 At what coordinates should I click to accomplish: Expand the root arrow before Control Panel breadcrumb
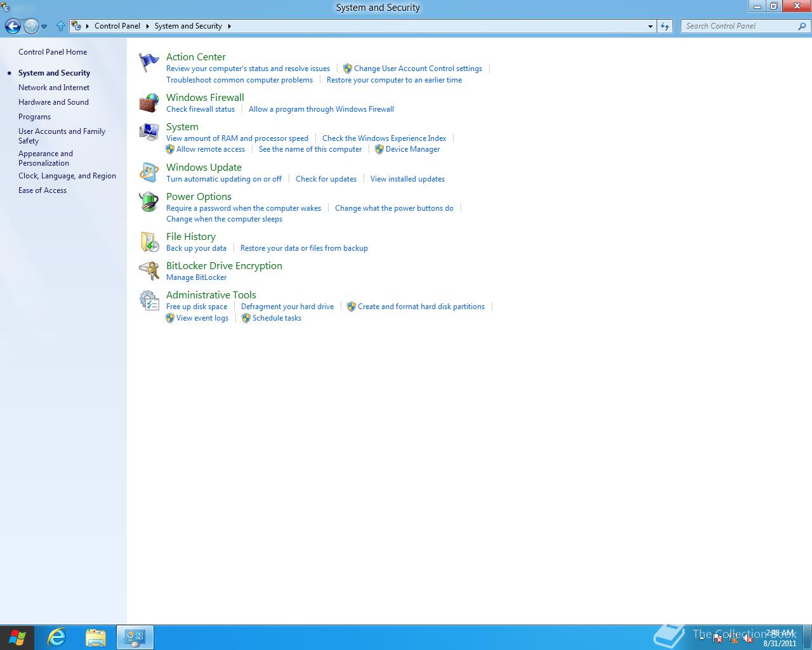pos(88,26)
